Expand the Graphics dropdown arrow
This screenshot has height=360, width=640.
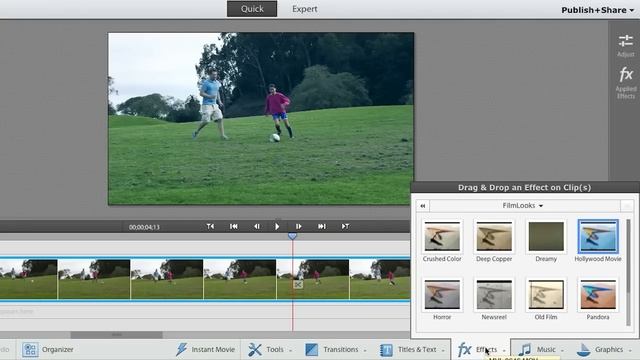click(x=630, y=351)
